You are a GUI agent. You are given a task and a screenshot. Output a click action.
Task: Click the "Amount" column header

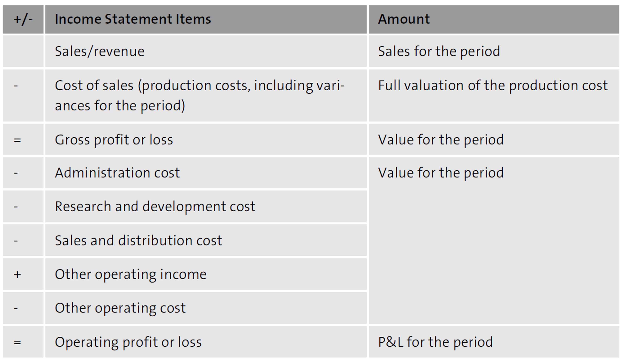click(404, 19)
